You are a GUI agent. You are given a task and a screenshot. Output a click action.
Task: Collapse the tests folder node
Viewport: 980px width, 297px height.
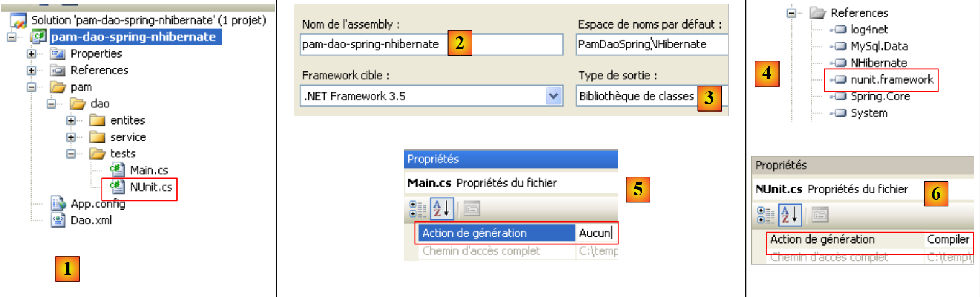[x=71, y=154]
